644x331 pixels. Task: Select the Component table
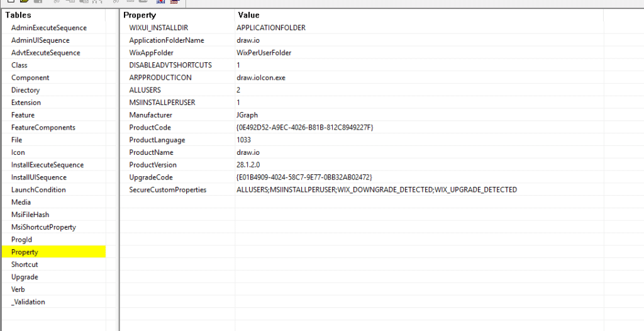[30, 77]
